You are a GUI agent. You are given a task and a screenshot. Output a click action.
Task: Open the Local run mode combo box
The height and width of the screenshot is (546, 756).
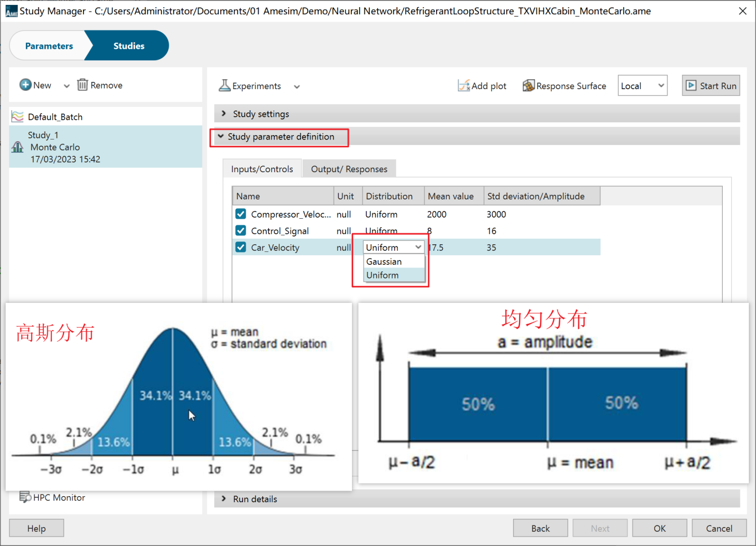[x=643, y=85]
